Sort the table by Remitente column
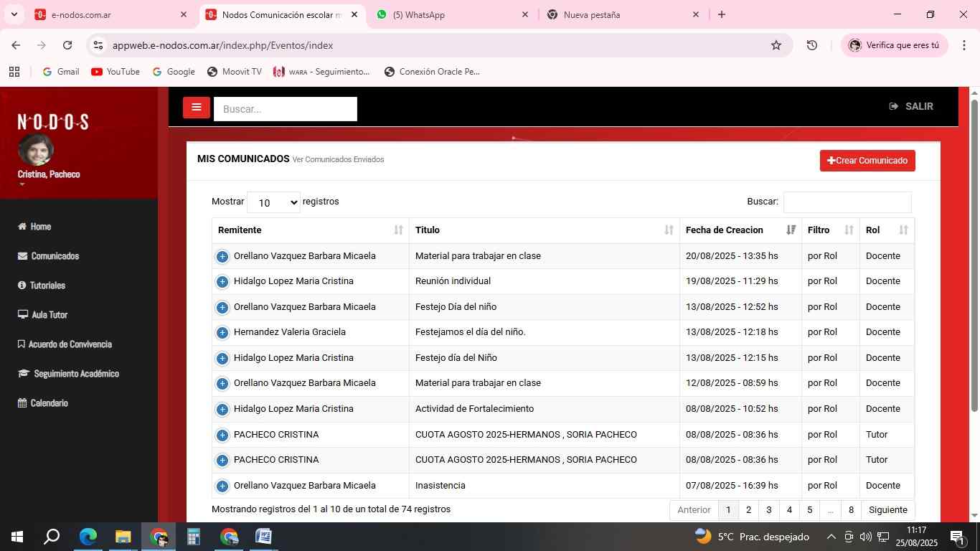This screenshot has width=980, height=551. (x=310, y=230)
